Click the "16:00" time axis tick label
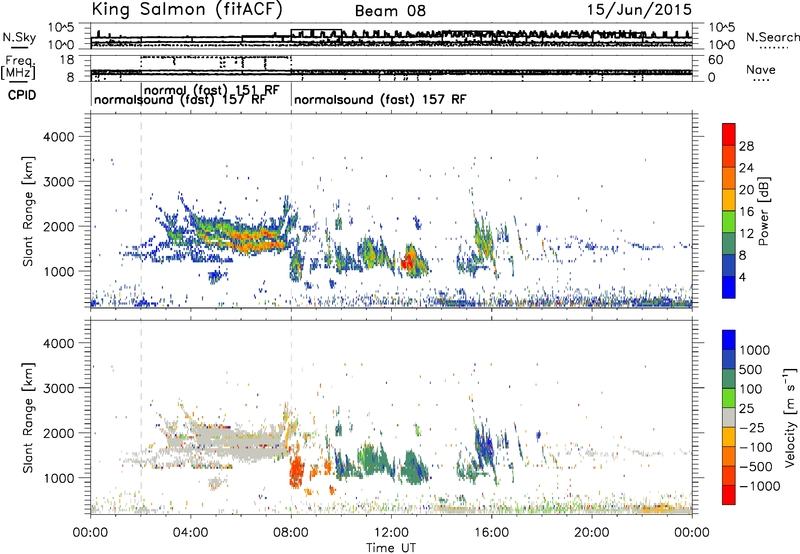Screen dimensions: 800x554 (491, 533)
